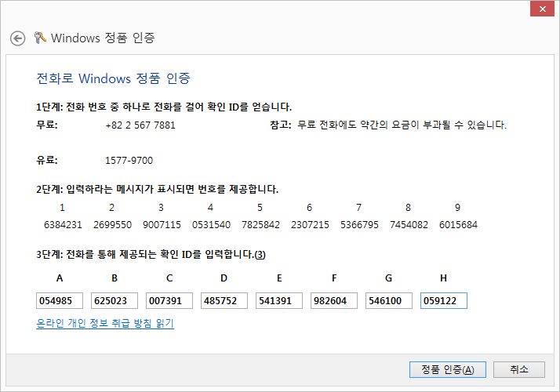
Task: Click the 1단계 instruction text
Action: (164, 107)
